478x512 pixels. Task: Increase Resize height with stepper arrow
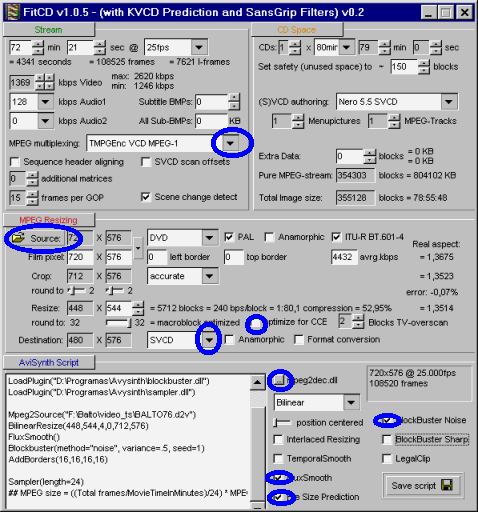138,305
